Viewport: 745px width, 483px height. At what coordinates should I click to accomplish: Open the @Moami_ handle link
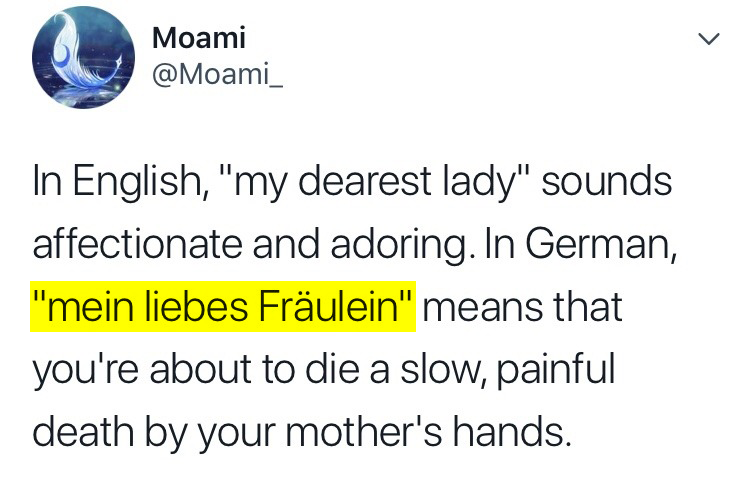pyautogui.click(x=218, y=74)
